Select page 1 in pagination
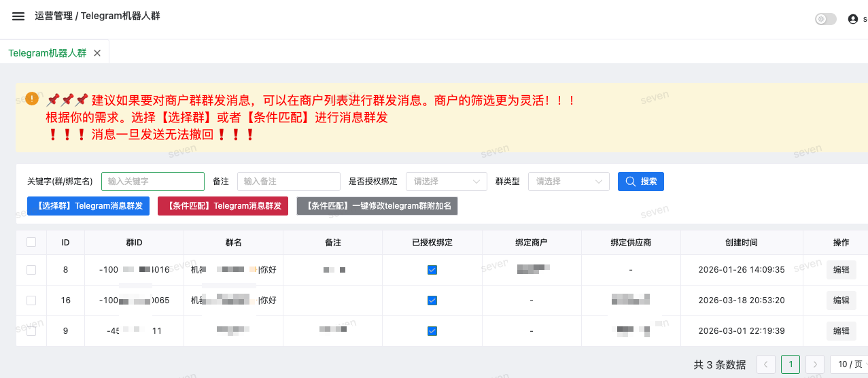This screenshot has height=378, width=868. coord(791,364)
